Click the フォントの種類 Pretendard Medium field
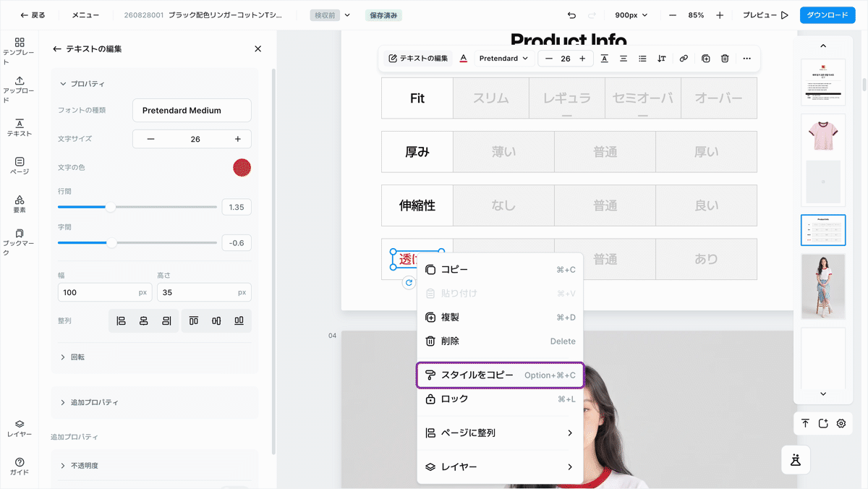 point(192,111)
